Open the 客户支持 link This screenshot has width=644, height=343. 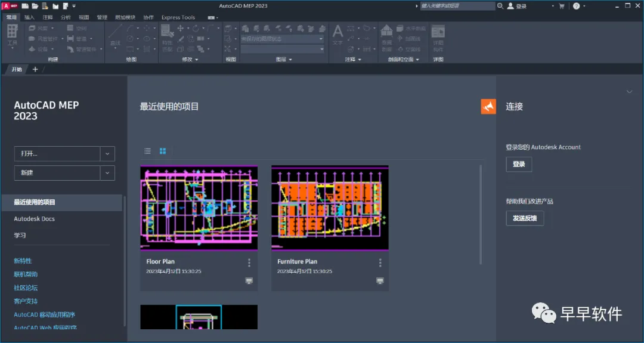tap(26, 301)
